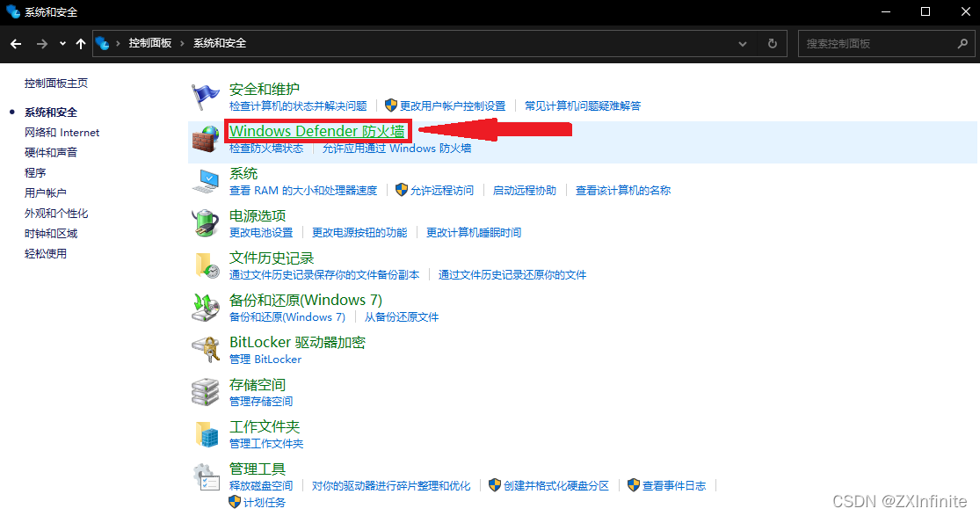Viewport: 980px width, 516px height.
Task: Click the System computer monitor icon
Action: [x=205, y=181]
